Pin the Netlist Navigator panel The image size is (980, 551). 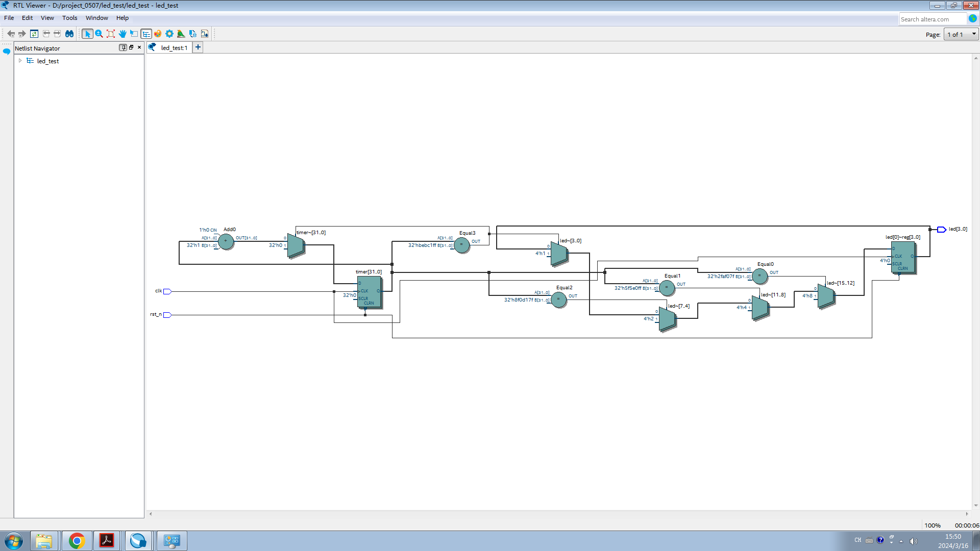pyautogui.click(x=123, y=47)
